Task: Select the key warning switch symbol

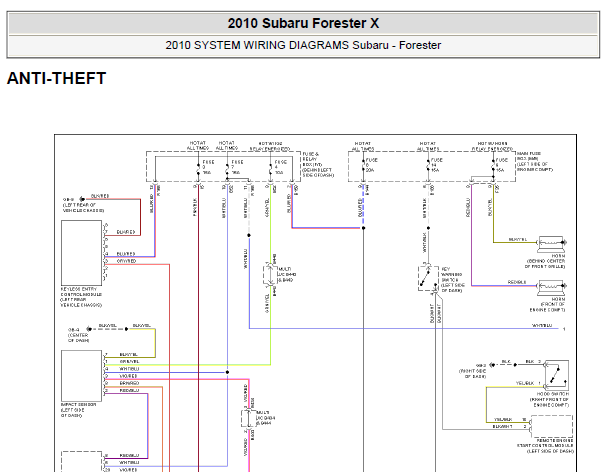Action: tap(428, 278)
